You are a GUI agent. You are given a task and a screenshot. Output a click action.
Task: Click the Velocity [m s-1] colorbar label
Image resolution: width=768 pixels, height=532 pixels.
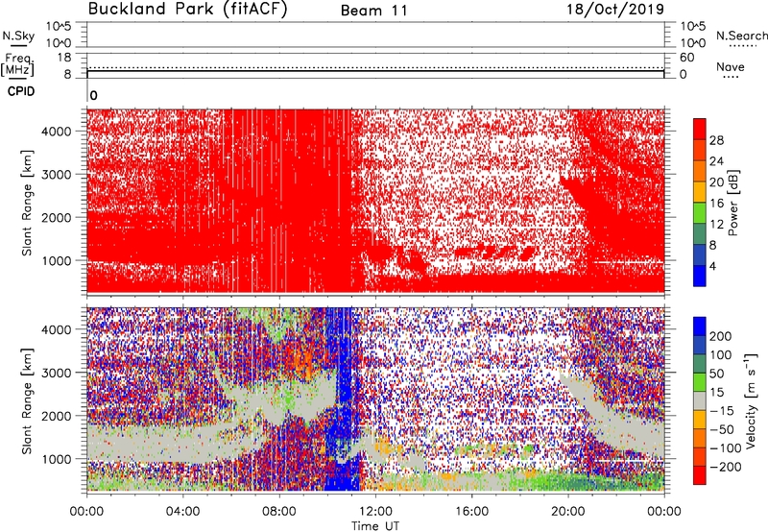click(751, 400)
